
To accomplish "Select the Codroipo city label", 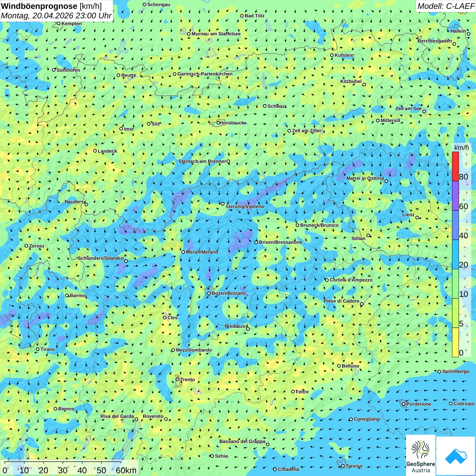I will pyautogui.click(x=464, y=404).
